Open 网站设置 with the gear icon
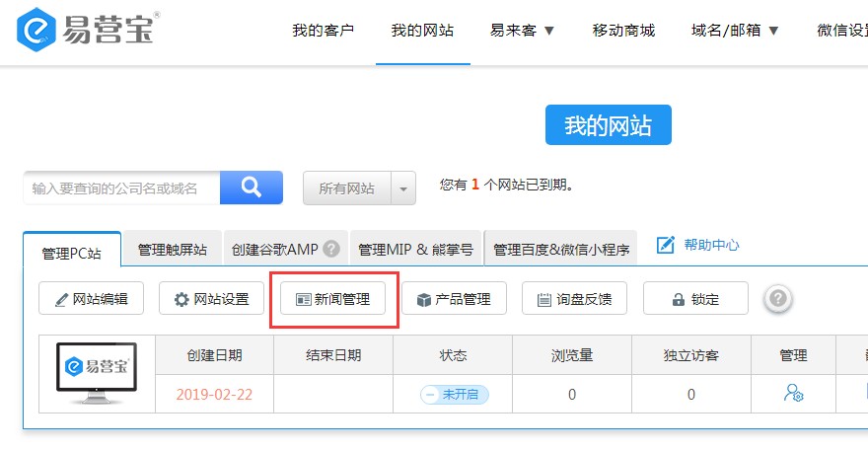The width and height of the screenshot is (868, 451). tap(211, 299)
